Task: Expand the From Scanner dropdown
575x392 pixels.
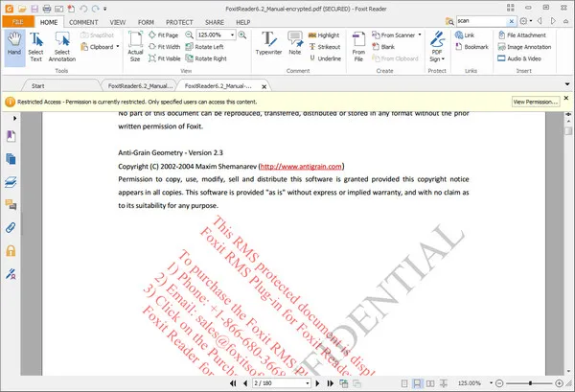Action: pyautogui.click(x=420, y=35)
